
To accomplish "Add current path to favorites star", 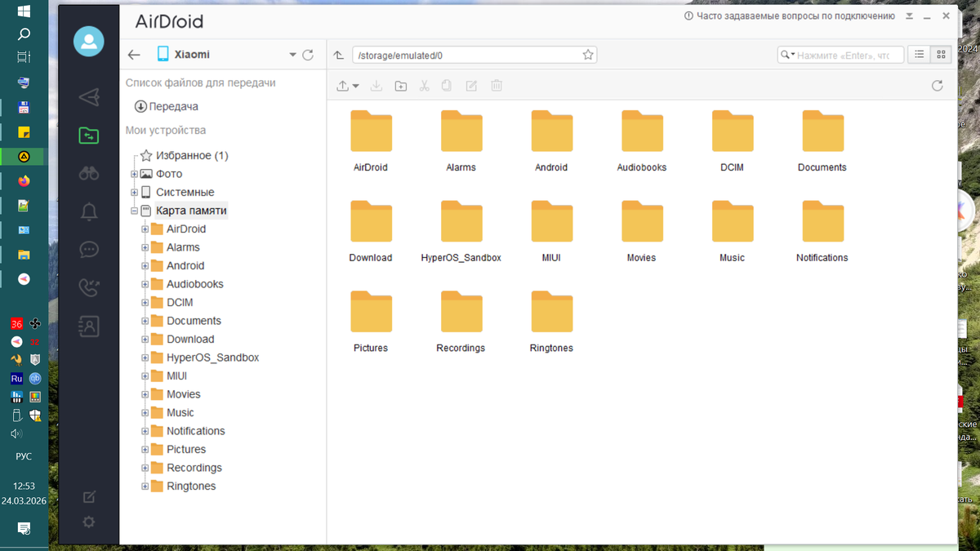I will coord(587,55).
